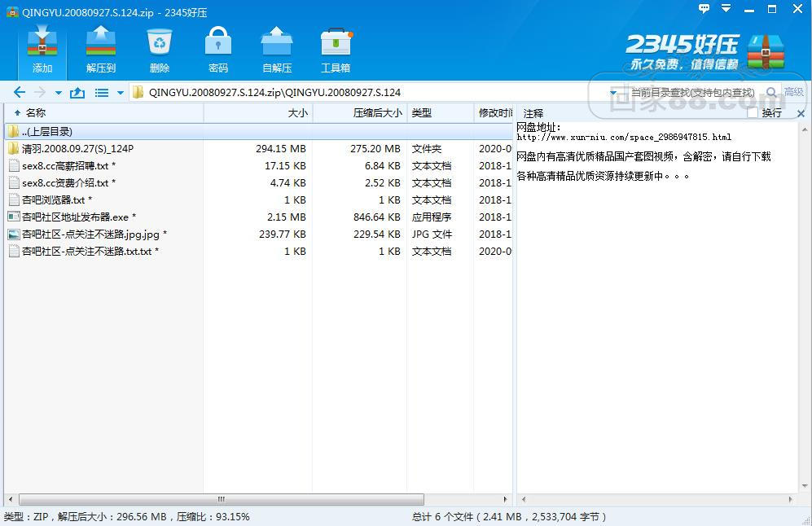Click the comment panel scroll-right arrow
This screenshot has width=812, height=526.
[790, 500]
